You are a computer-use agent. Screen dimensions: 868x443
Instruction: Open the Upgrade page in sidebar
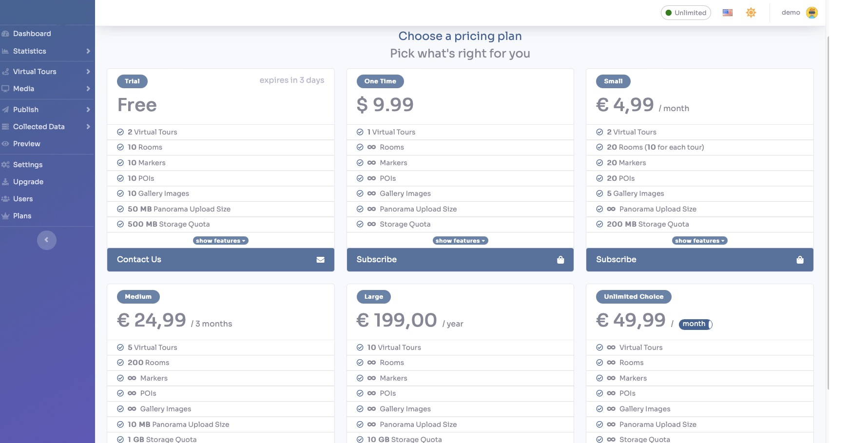[28, 182]
